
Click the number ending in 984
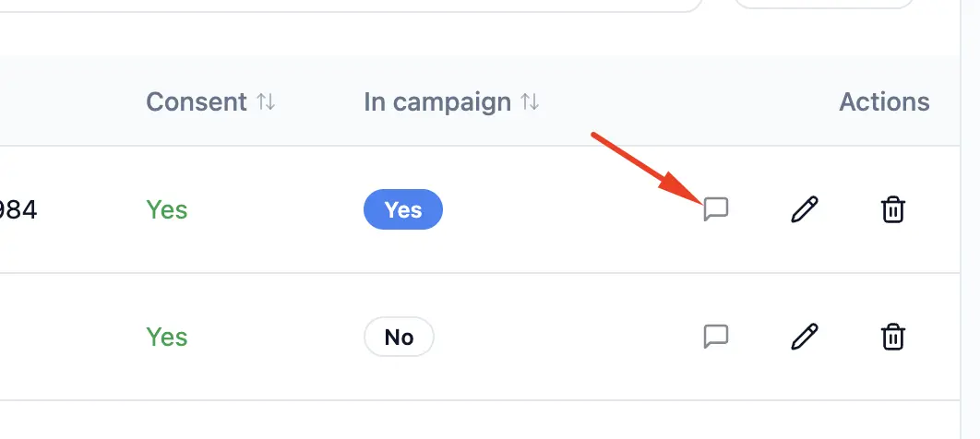(18, 210)
